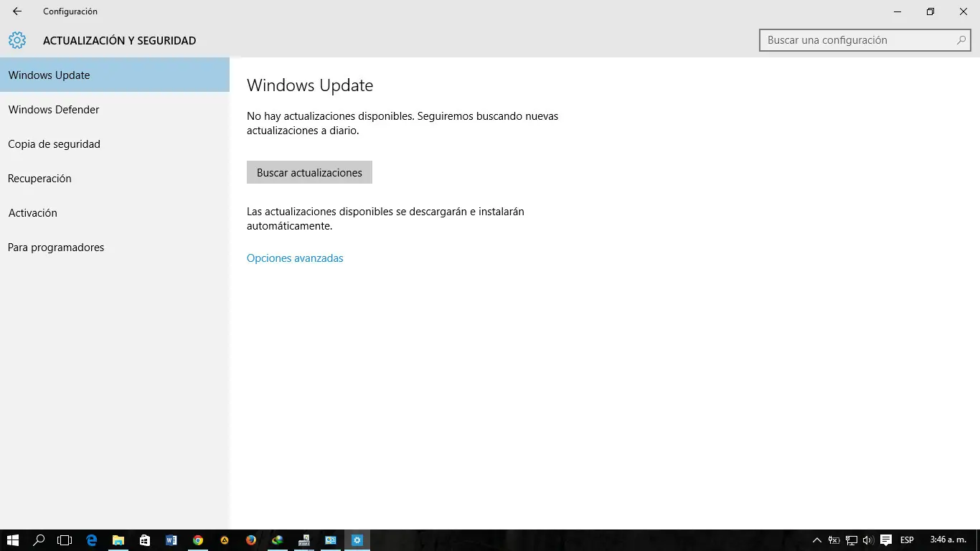This screenshot has height=551, width=980.
Task: Click the ACTUALIZACIÓN Y SEGURIDAD title
Action: (x=119, y=41)
